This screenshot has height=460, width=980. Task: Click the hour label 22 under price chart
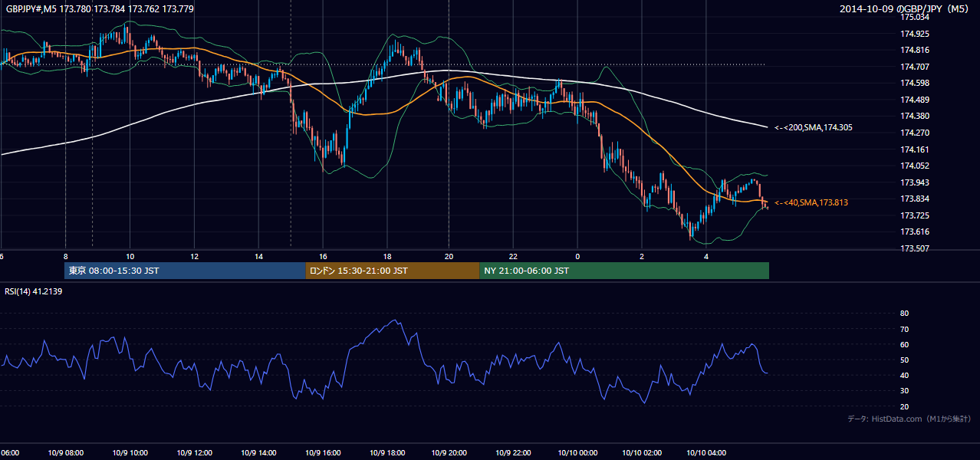514,256
